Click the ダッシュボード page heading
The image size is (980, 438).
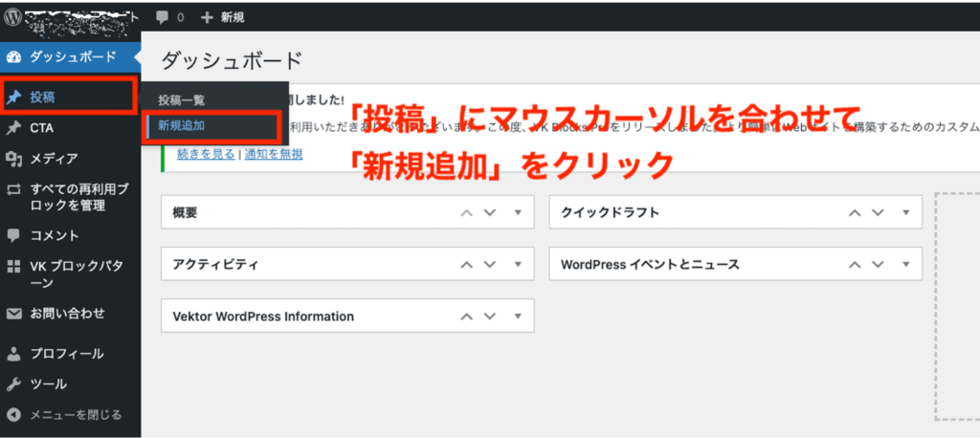[232, 61]
